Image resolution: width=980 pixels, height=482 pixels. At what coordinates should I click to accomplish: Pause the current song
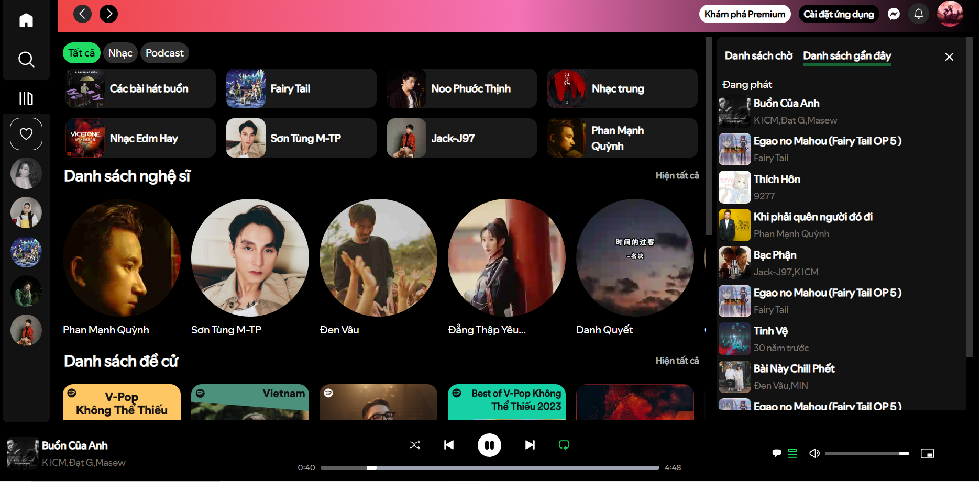[x=489, y=445]
